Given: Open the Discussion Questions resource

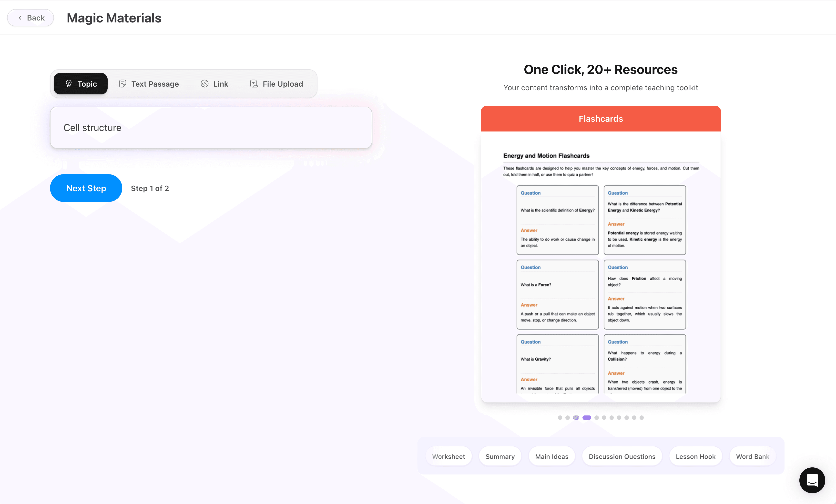Looking at the screenshot, I should pyautogui.click(x=622, y=456).
